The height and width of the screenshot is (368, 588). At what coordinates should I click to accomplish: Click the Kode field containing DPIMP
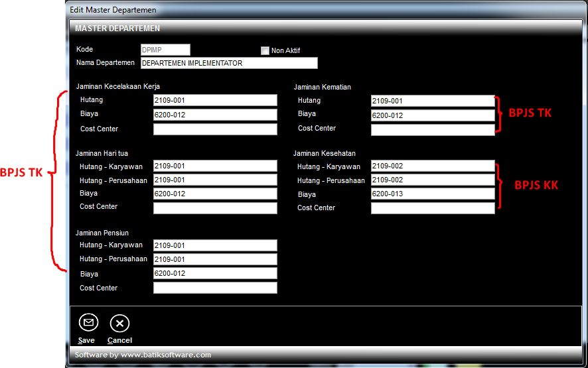pos(165,50)
